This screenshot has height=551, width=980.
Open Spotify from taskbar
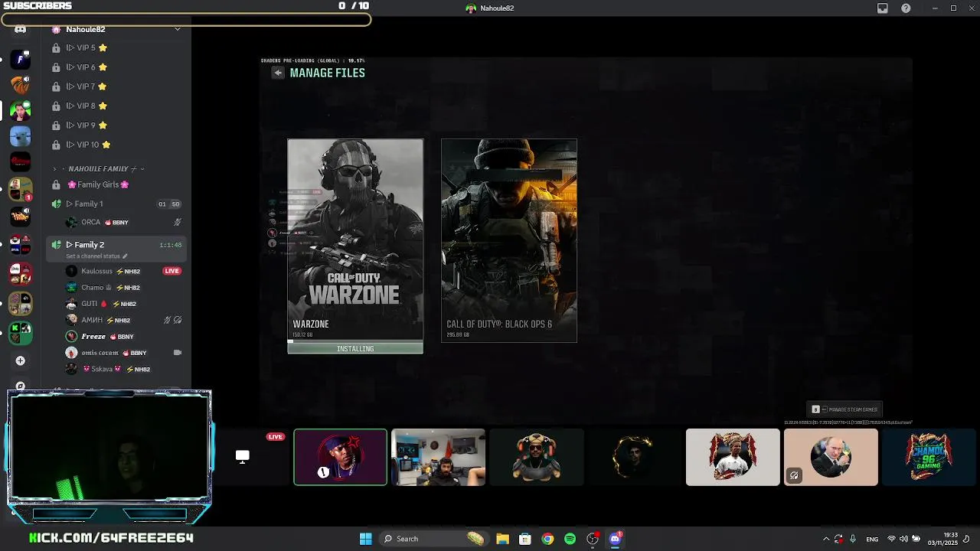click(x=570, y=539)
